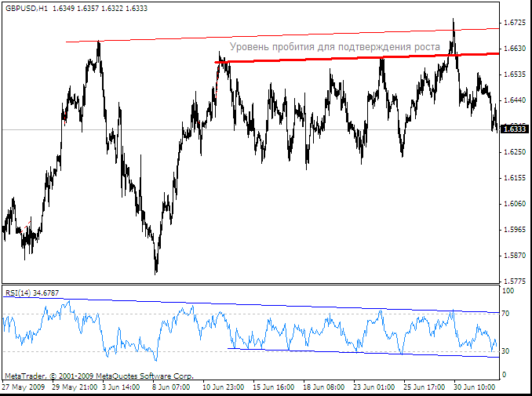Click the MetaTrader MetaQuotes copyright text

click(x=99, y=376)
